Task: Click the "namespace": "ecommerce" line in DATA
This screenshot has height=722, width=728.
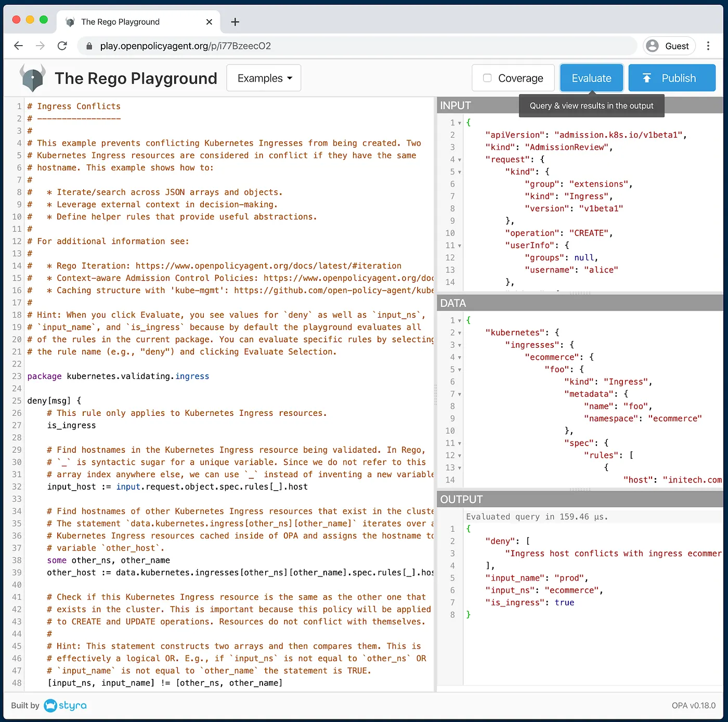Action: pos(643,419)
